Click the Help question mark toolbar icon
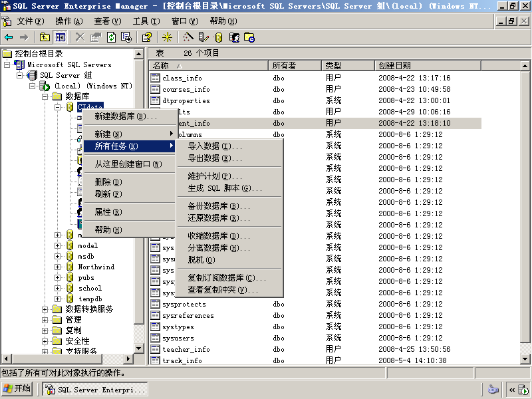 click(x=146, y=37)
